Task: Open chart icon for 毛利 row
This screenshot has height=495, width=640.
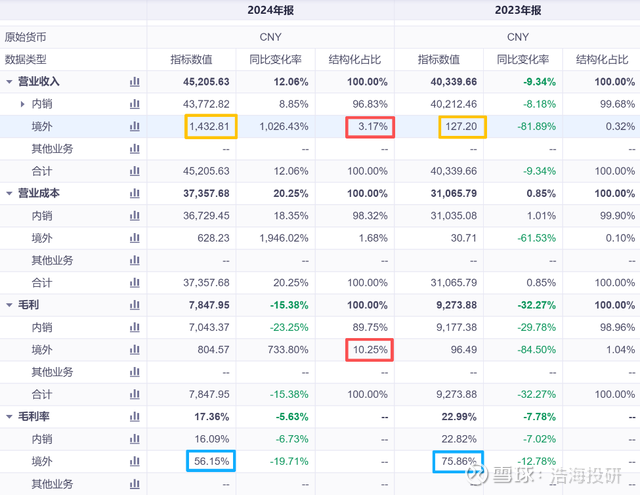Action: [x=134, y=304]
